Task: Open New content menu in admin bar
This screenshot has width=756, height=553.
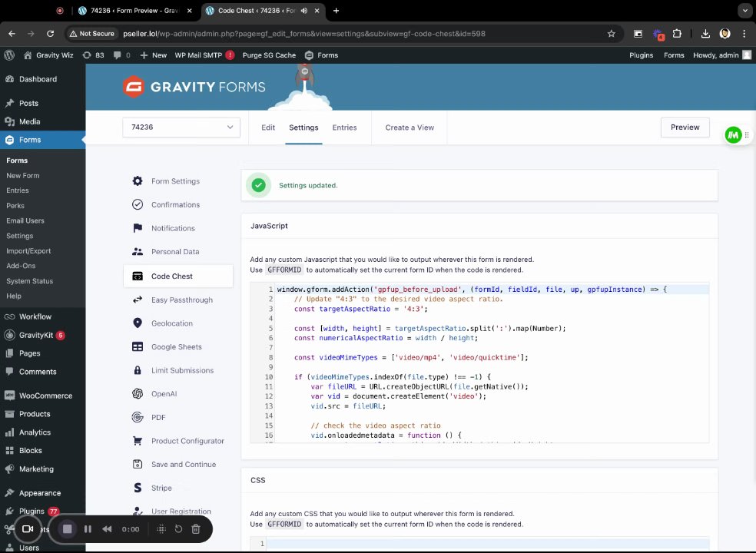Action: 154,55
